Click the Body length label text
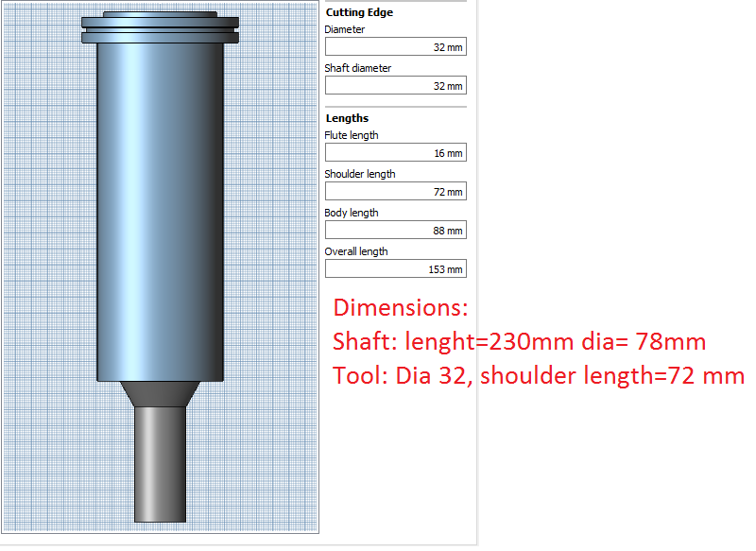This screenshot has width=756, height=551. click(352, 213)
